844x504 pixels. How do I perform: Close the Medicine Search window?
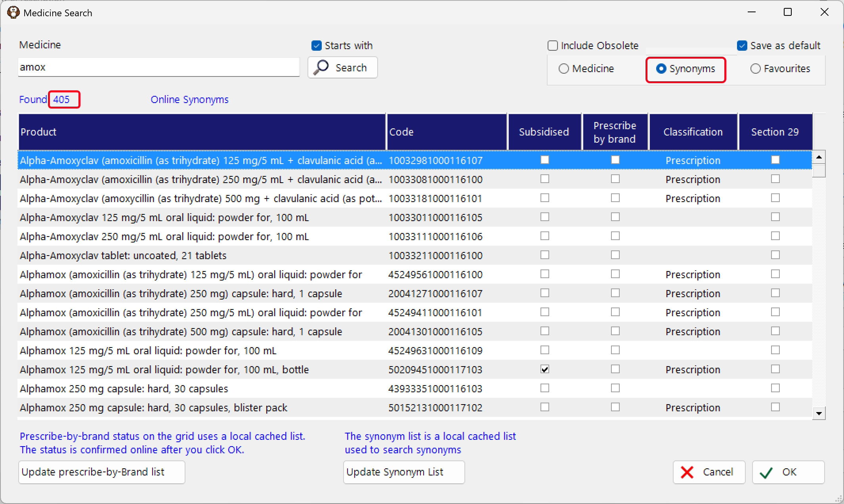coord(824,12)
